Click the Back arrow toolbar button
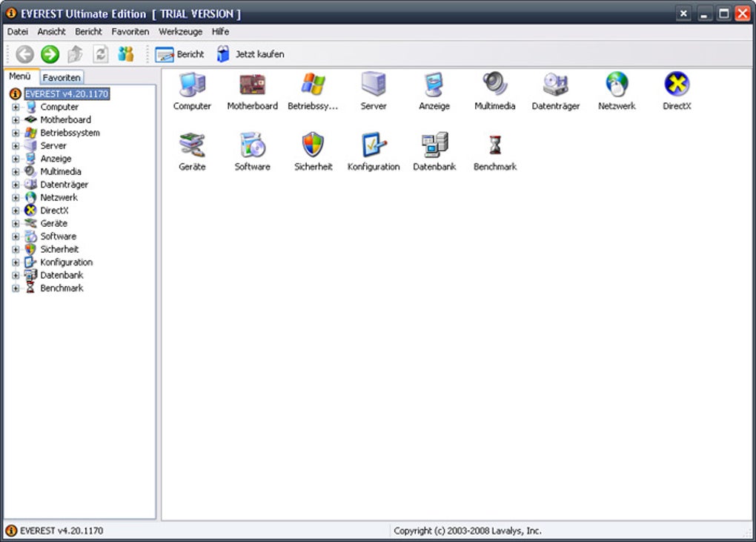Image resolution: width=756 pixels, height=542 pixels. point(25,54)
